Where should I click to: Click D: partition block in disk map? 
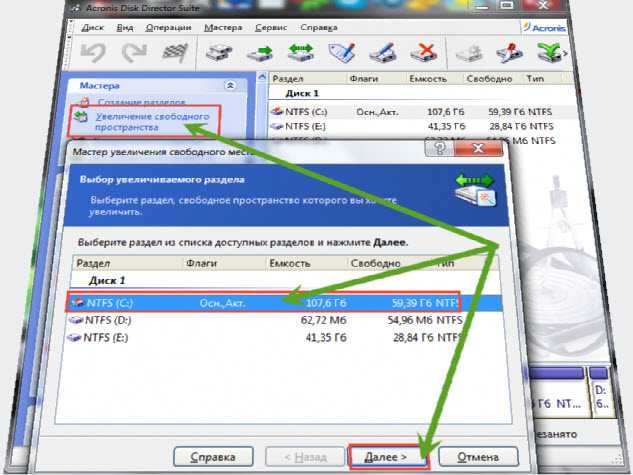[601, 392]
